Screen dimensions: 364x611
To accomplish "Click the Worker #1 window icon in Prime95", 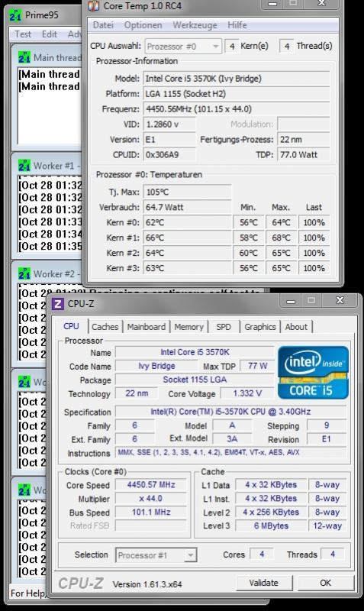I will tap(24, 166).
